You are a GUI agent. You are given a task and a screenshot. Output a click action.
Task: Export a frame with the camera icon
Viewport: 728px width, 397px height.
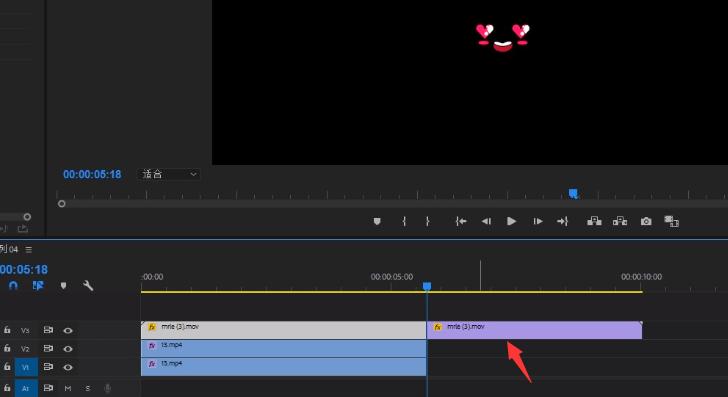click(646, 221)
